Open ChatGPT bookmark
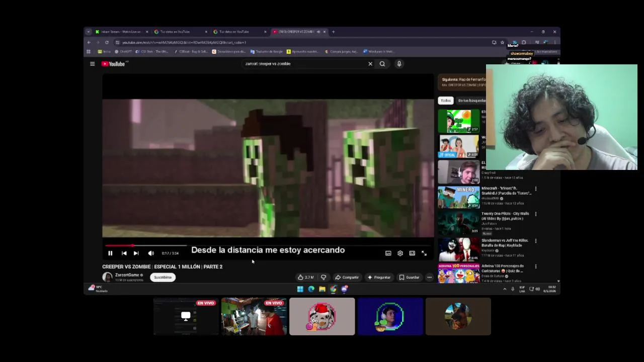644x362 pixels. coord(123,51)
